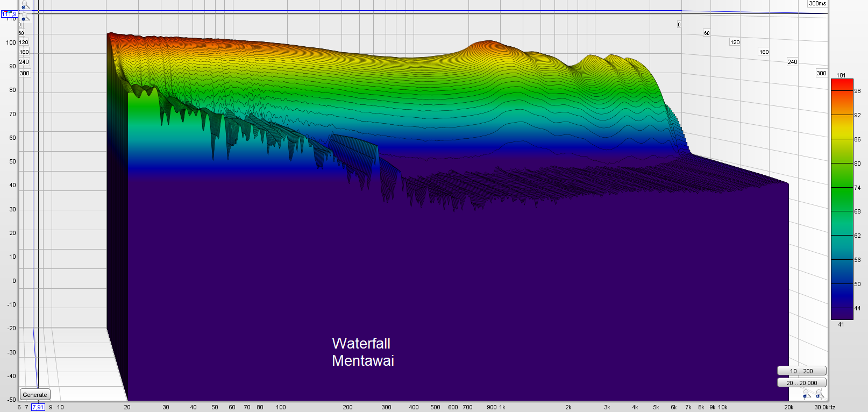Viewport: 868px width, 412px height.
Task: Click the '101' maximum on the color legend
Action: click(x=841, y=75)
